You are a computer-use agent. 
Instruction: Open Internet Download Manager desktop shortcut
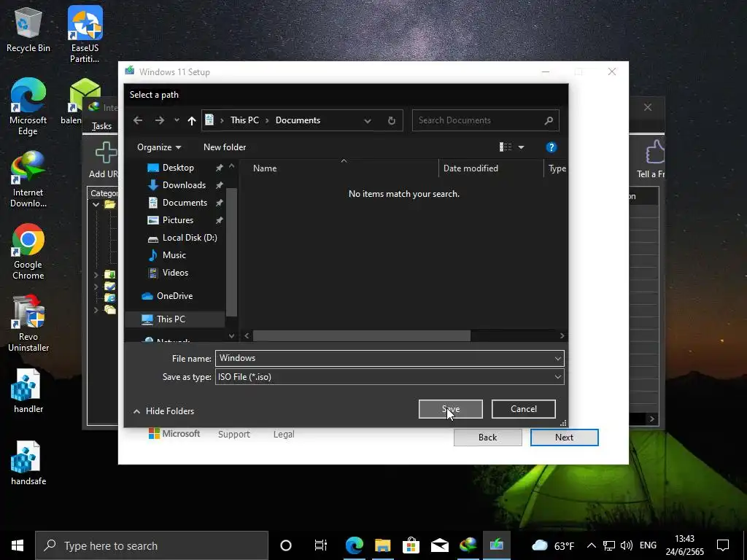coord(28,179)
